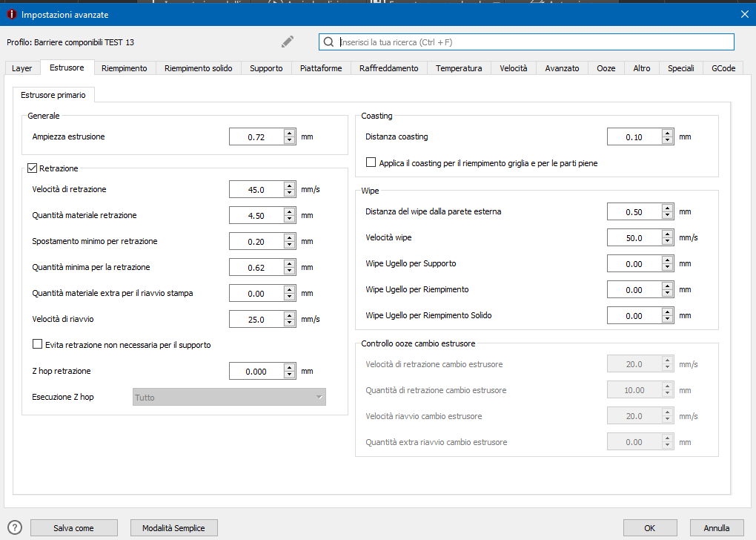Decrease Velocità wipe with down arrow
Screen dimensions: 756x540
[x=668, y=242]
